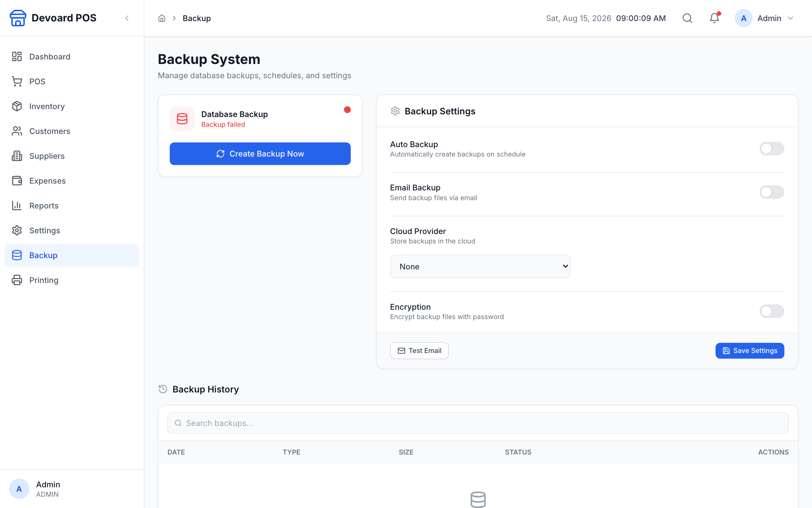This screenshot has width=812, height=508.
Task: Open the Dashboard menu item
Action: pyautogui.click(x=72, y=56)
